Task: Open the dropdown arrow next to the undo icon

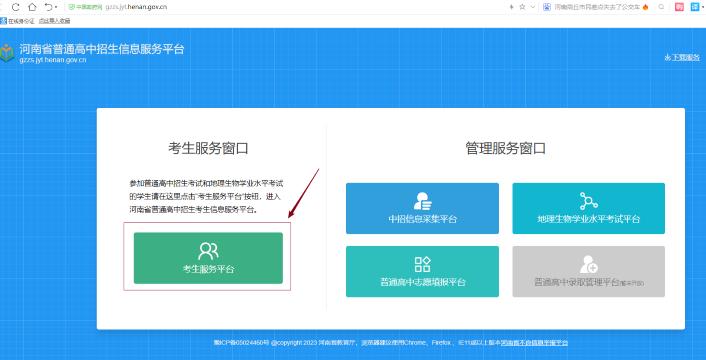Action: [x=56, y=8]
